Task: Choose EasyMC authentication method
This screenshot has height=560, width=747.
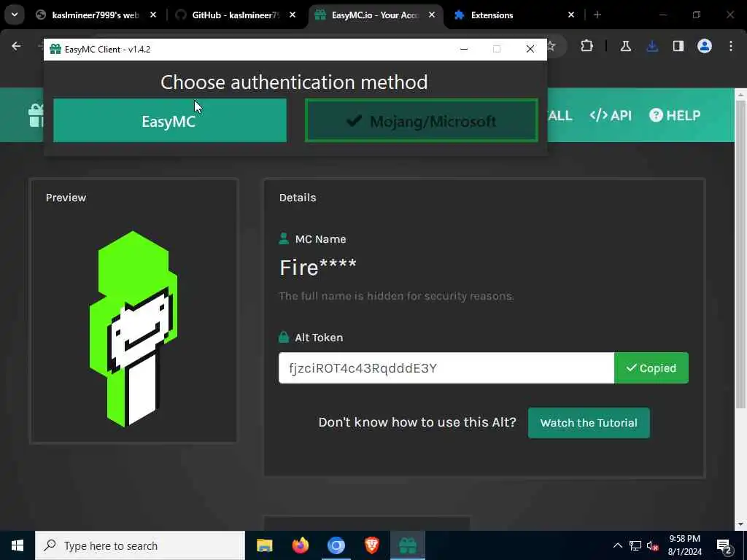Action: [x=169, y=120]
